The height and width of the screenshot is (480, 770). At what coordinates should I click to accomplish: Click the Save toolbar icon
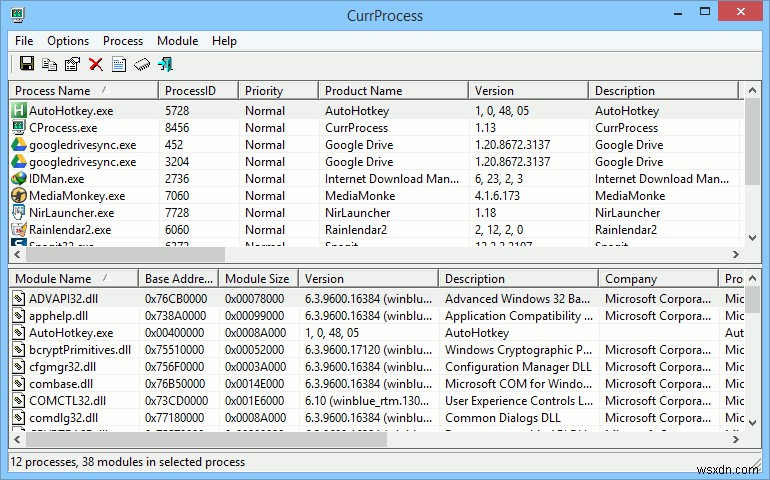[27, 64]
